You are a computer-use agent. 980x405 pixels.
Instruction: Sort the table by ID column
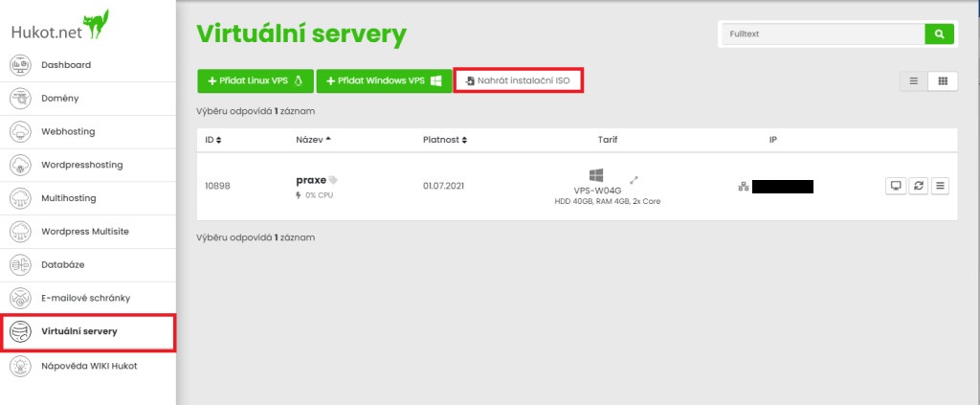pos(212,140)
